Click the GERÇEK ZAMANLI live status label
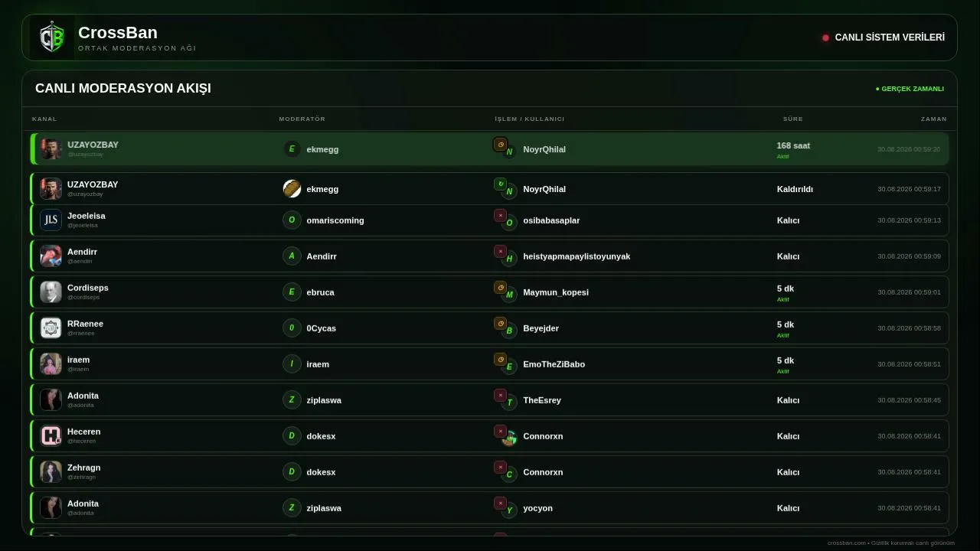Image resolution: width=980 pixels, height=551 pixels. coord(910,89)
